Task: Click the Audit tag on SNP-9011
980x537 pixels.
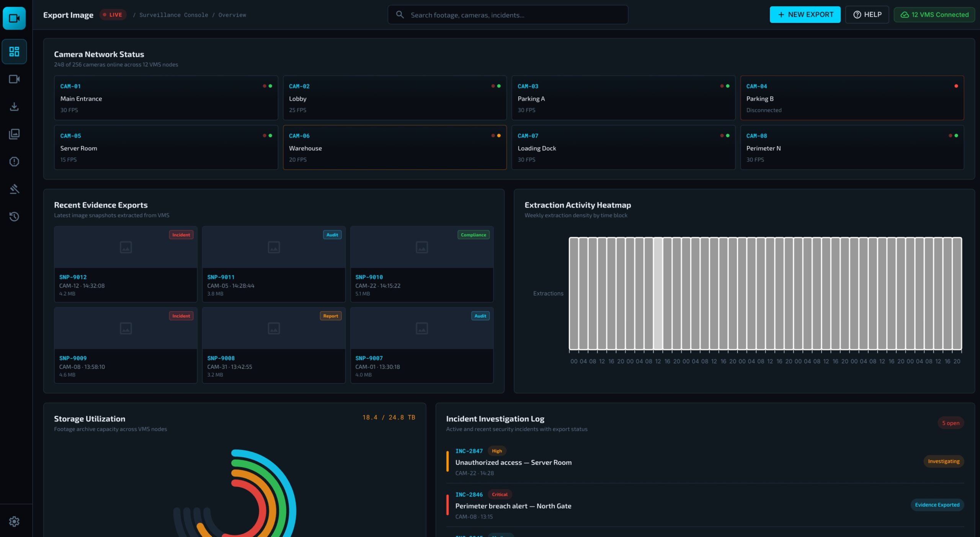Action: pos(332,235)
